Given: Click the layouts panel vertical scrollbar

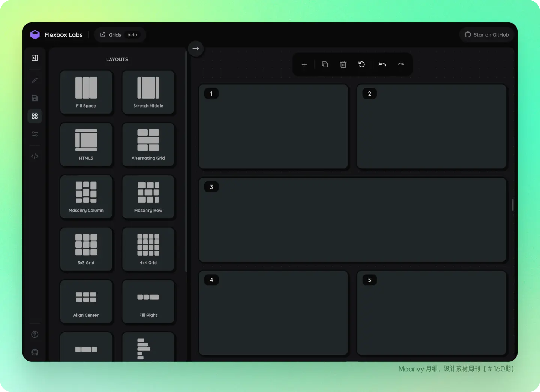Looking at the screenshot, I should (186, 161).
